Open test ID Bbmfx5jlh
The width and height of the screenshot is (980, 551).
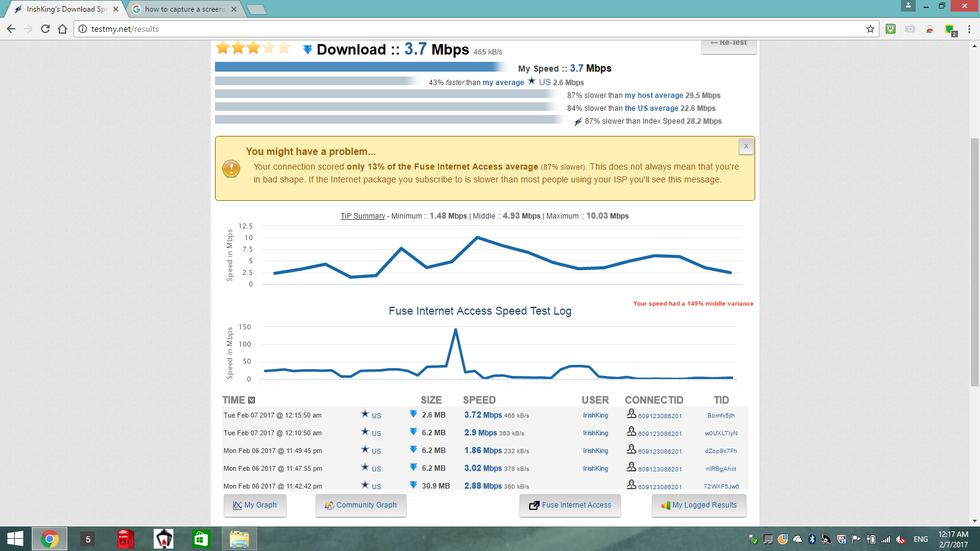click(x=721, y=416)
